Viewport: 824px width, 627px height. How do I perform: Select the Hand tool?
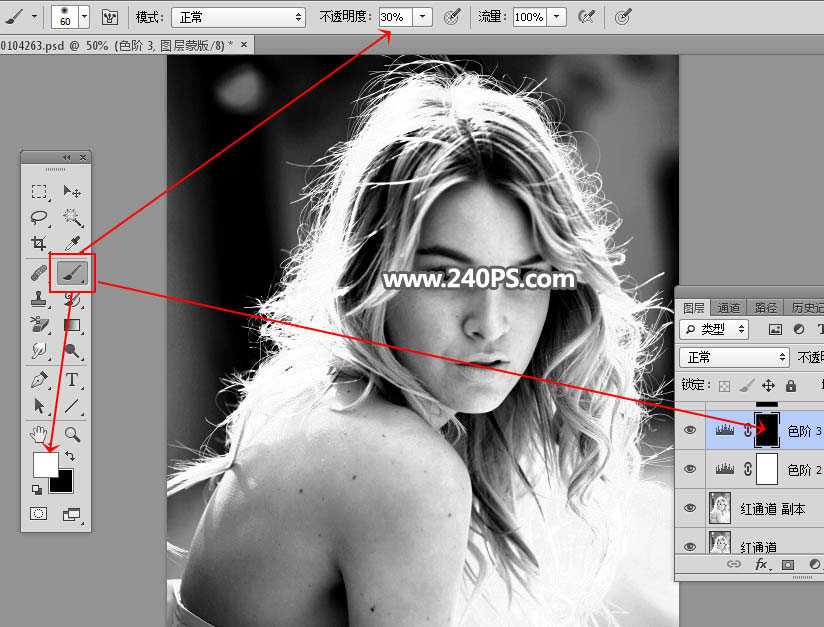click(x=39, y=434)
